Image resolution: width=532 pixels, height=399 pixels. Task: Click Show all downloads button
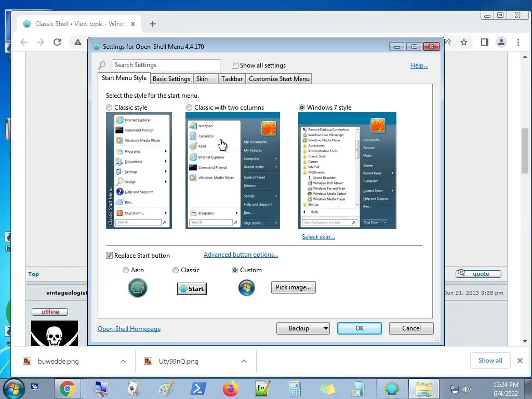[490, 361]
